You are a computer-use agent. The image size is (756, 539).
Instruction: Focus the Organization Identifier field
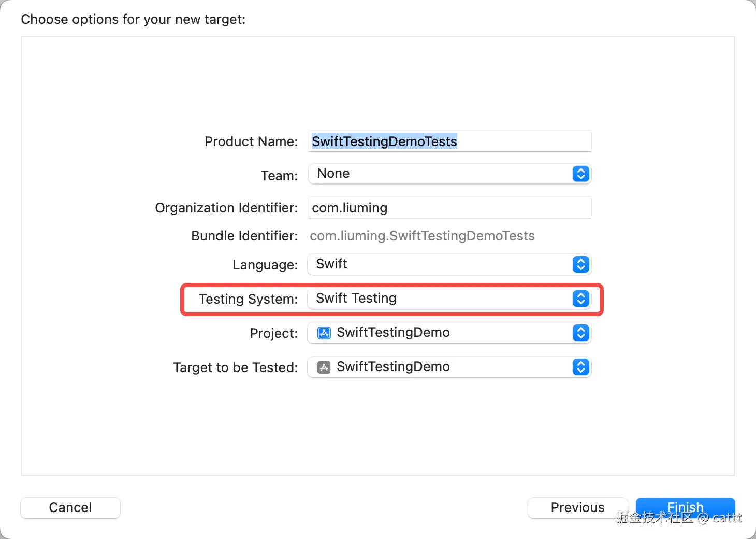pos(449,208)
